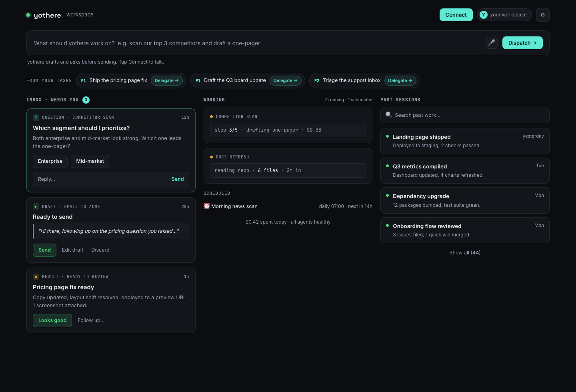576x392 pixels.
Task: Open the your workspace switcher
Action: click(504, 15)
